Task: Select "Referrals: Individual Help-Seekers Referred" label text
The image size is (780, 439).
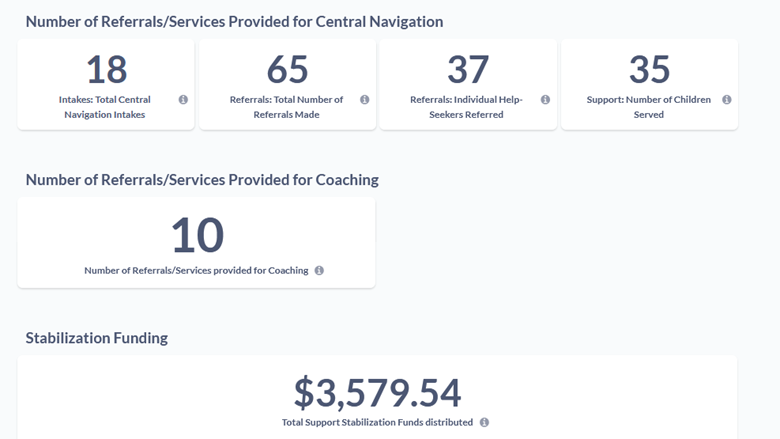Action: click(x=467, y=107)
